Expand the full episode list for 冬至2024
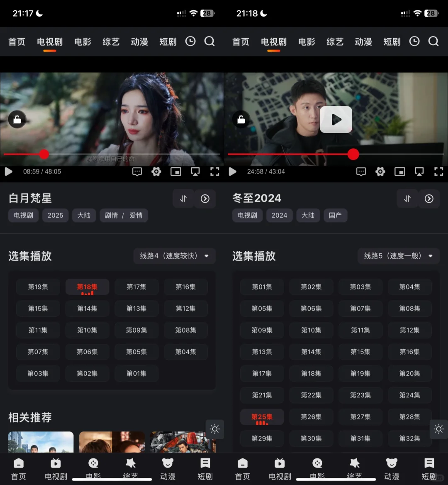The width and height of the screenshot is (448, 485). (429, 199)
